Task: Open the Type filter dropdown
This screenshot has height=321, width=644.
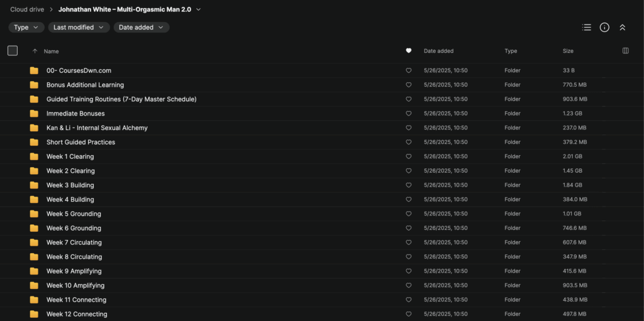Action: click(26, 28)
